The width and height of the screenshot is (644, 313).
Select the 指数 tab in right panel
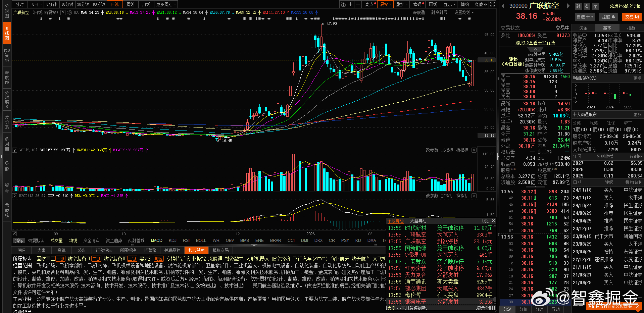coord(631,28)
